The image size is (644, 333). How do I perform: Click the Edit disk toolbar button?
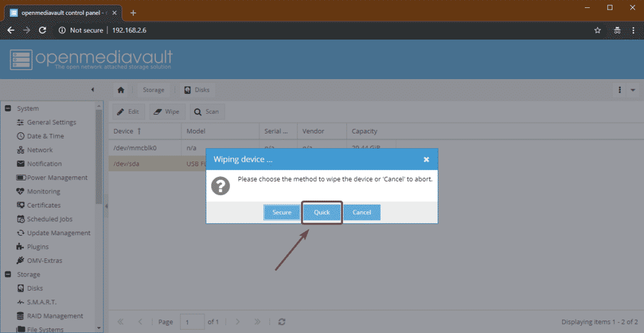pyautogui.click(x=129, y=111)
